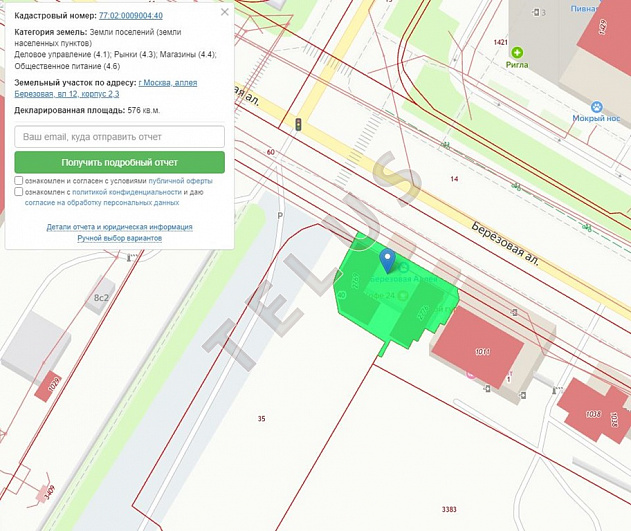Screen dimensions: 631x531
Task: Check the privacy policy consent checkbox
Action: point(19,191)
